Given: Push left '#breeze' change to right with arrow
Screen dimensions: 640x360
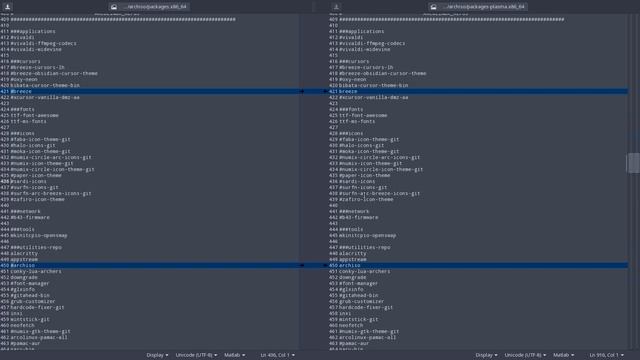Looking at the screenshot, I should [x=302, y=91].
